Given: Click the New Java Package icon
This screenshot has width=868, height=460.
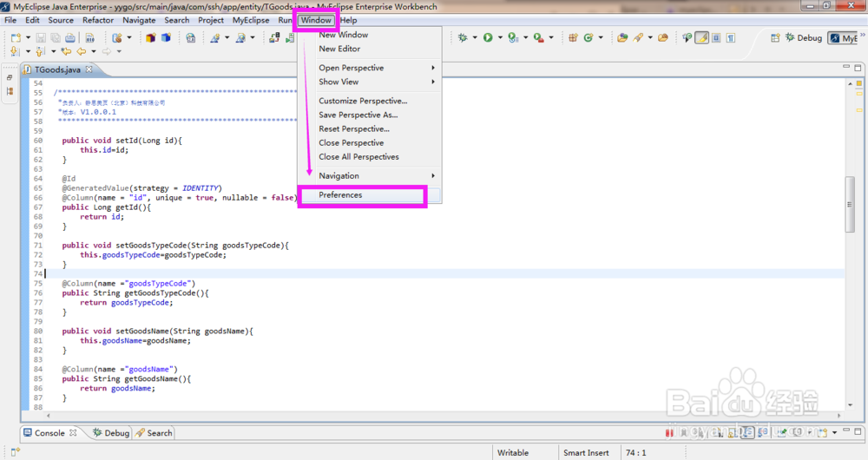Looking at the screenshot, I should [x=150, y=37].
